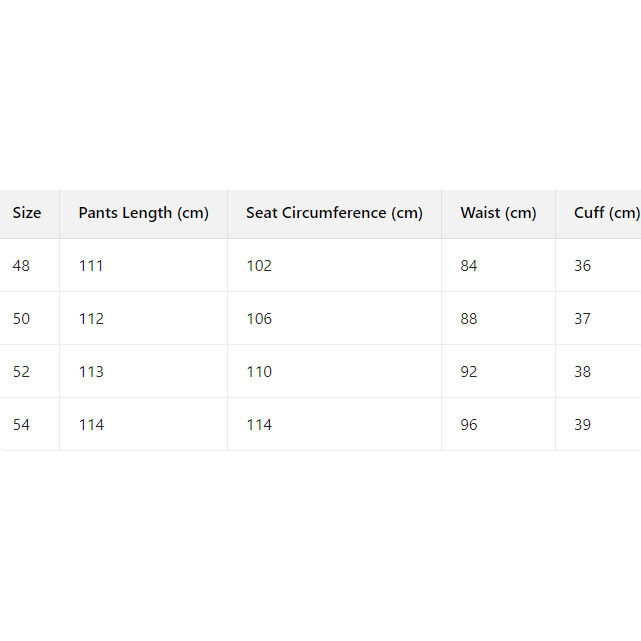Click seat circumference value 106
The image size is (641, 641).
(259, 319)
